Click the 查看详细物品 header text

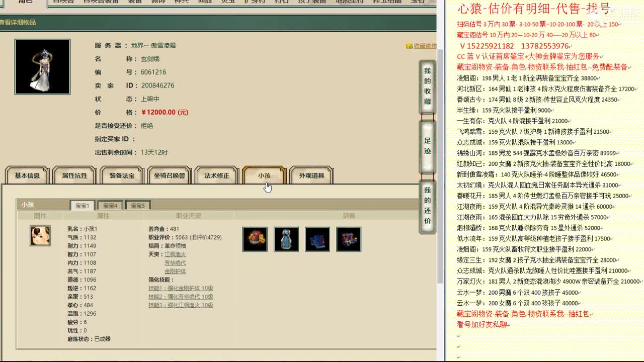click(x=18, y=22)
